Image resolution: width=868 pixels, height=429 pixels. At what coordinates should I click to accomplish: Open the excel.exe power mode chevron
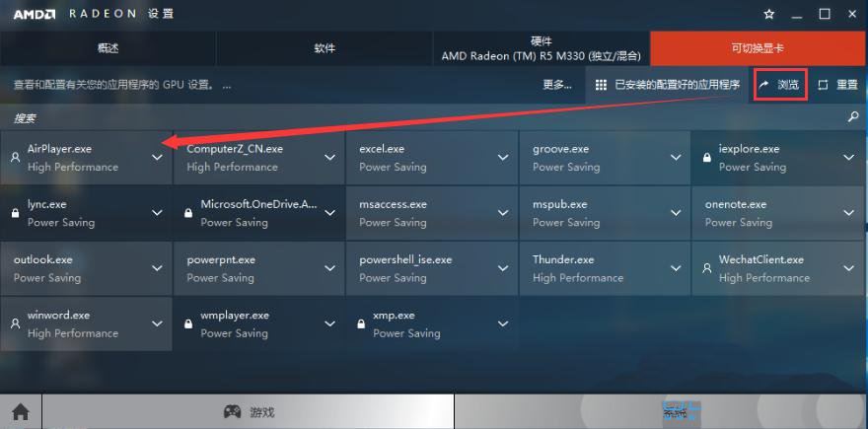(503, 158)
